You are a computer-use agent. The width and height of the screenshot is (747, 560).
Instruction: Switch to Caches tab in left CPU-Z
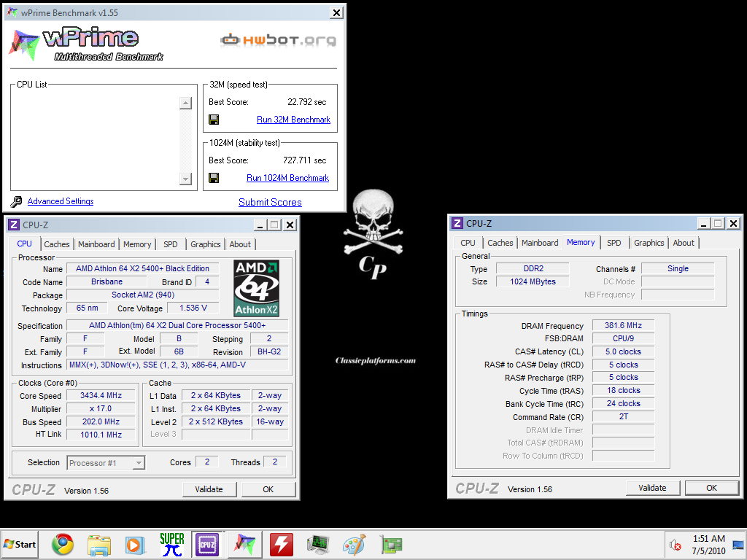57,244
